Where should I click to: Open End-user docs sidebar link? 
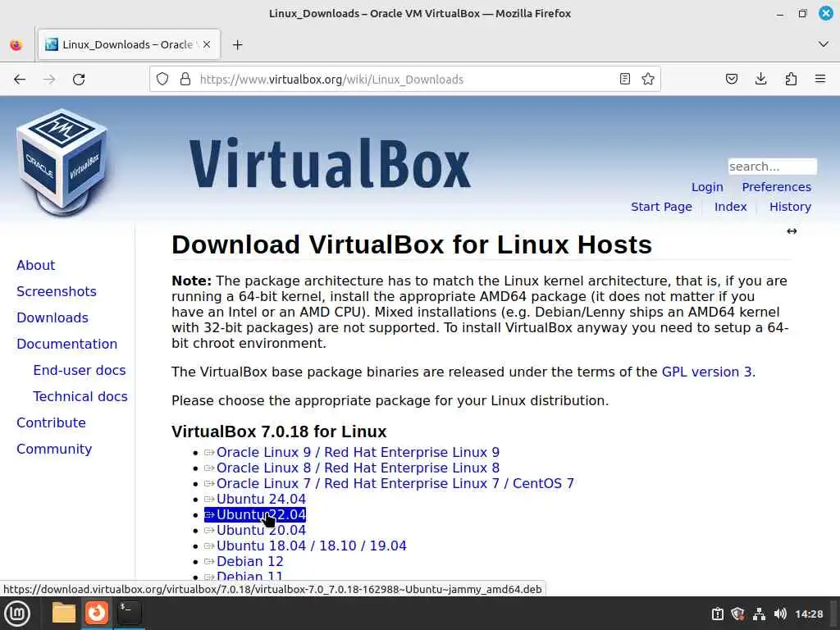pos(80,370)
